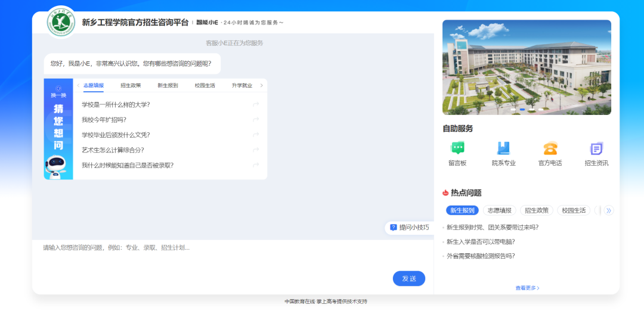
Task: Select the second carousel indicator dot
Action: pos(522,110)
